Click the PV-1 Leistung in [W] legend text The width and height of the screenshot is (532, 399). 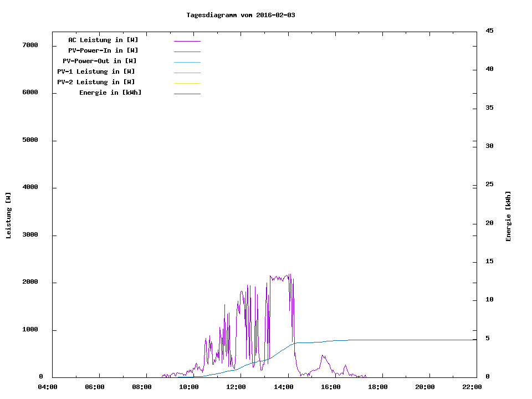(x=96, y=71)
